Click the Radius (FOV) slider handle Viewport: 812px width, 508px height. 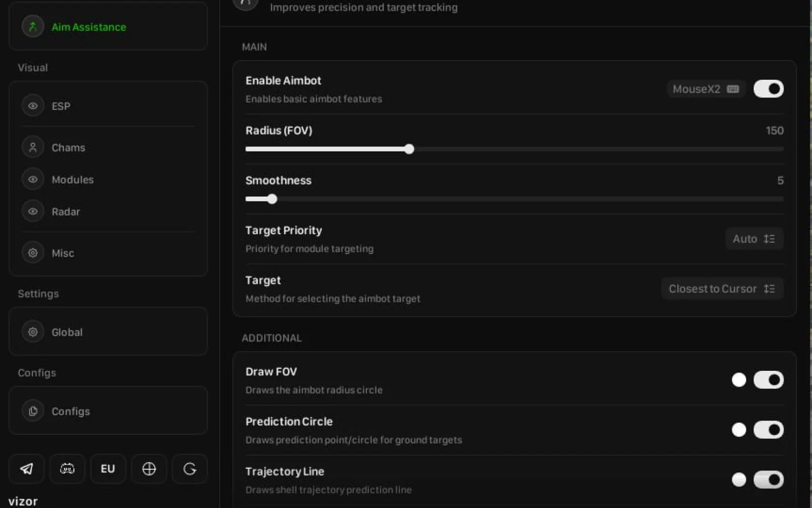click(409, 149)
